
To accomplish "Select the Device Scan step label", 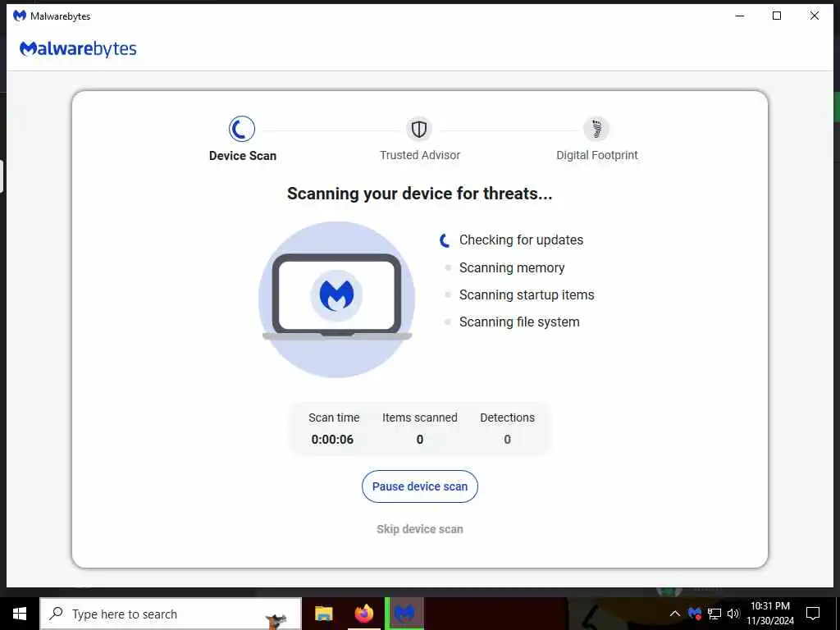I will click(x=243, y=156).
